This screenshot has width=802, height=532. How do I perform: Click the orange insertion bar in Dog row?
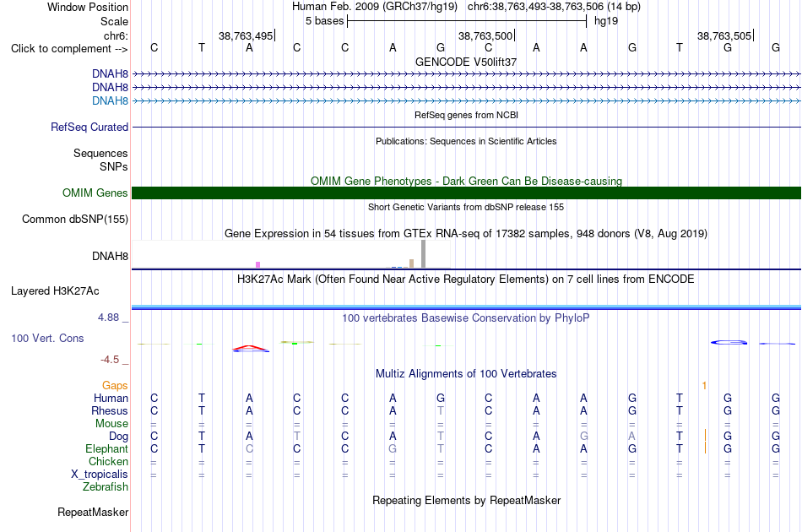point(705,436)
